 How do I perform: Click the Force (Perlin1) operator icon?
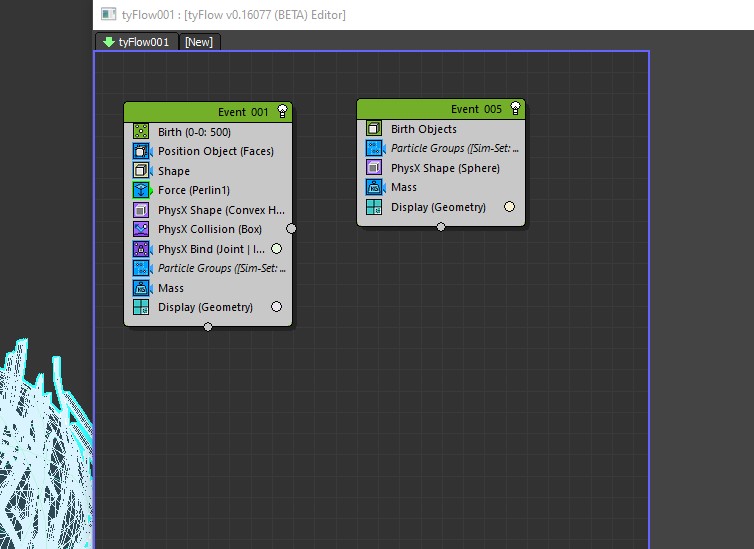pos(141,190)
